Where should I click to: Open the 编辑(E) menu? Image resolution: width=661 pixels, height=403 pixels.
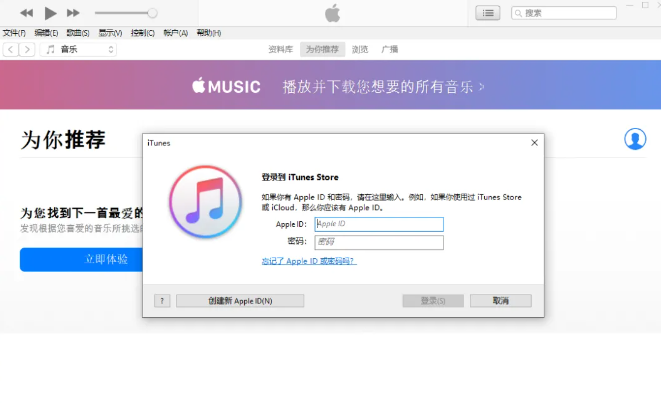pos(46,33)
